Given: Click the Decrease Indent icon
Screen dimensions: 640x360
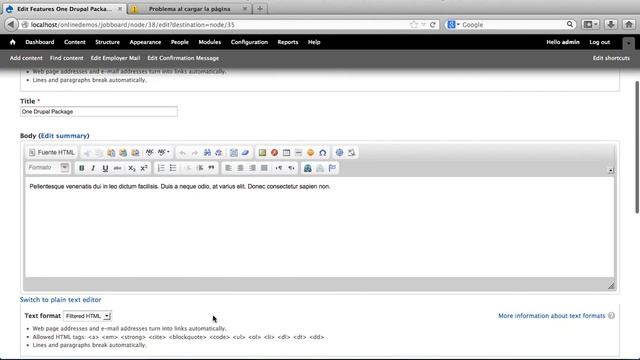Looking at the screenshot, I should (188, 168).
